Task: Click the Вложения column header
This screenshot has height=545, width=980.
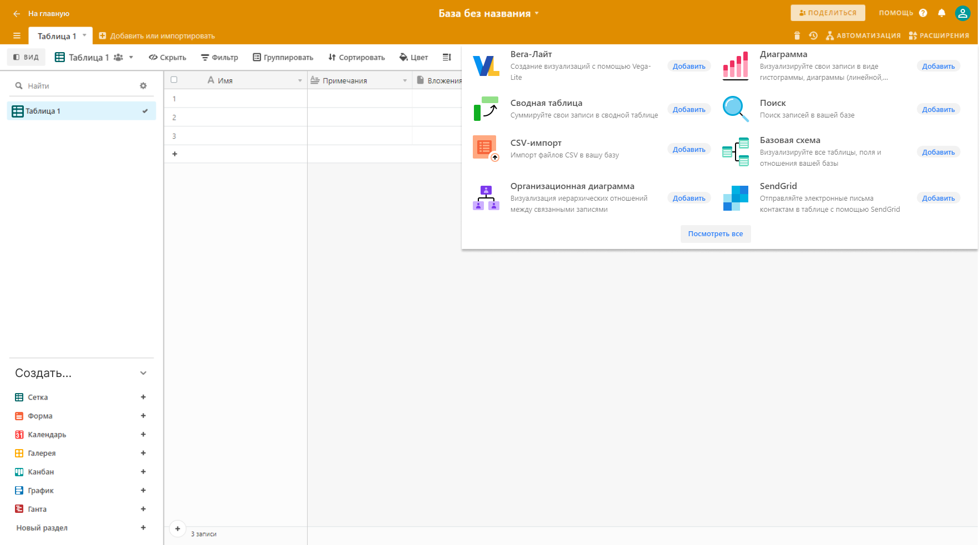Action: pyautogui.click(x=438, y=80)
